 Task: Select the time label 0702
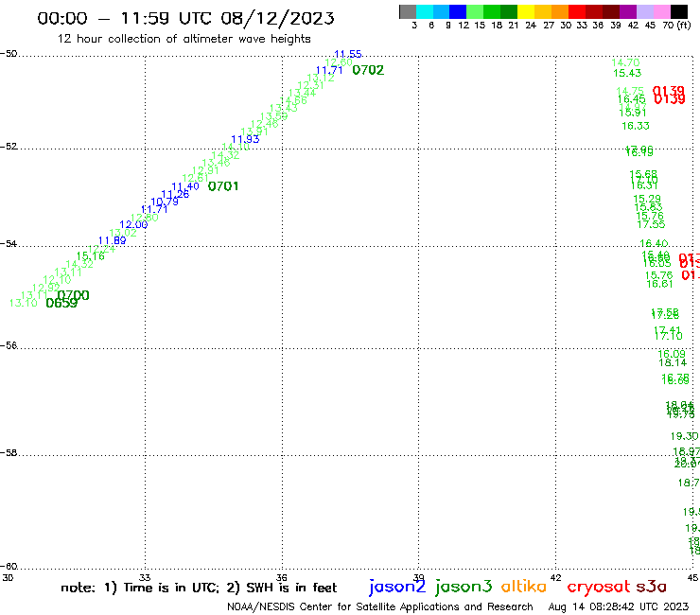(x=368, y=70)
